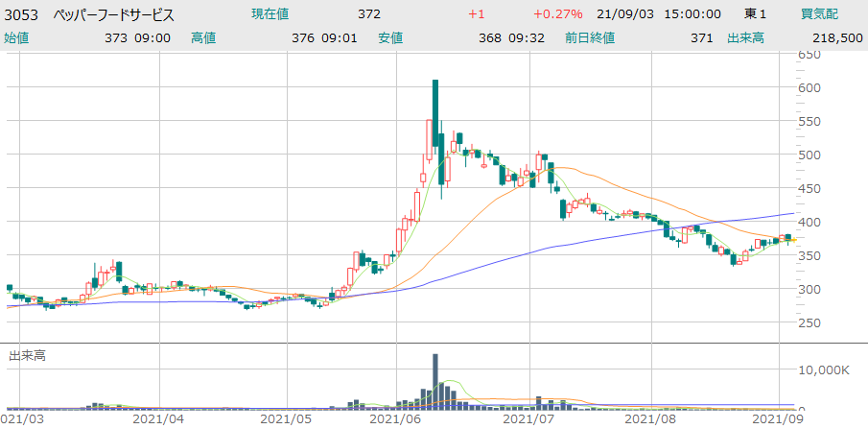Click the 2021/06 date label on time axis

click(x=396, y=419)
